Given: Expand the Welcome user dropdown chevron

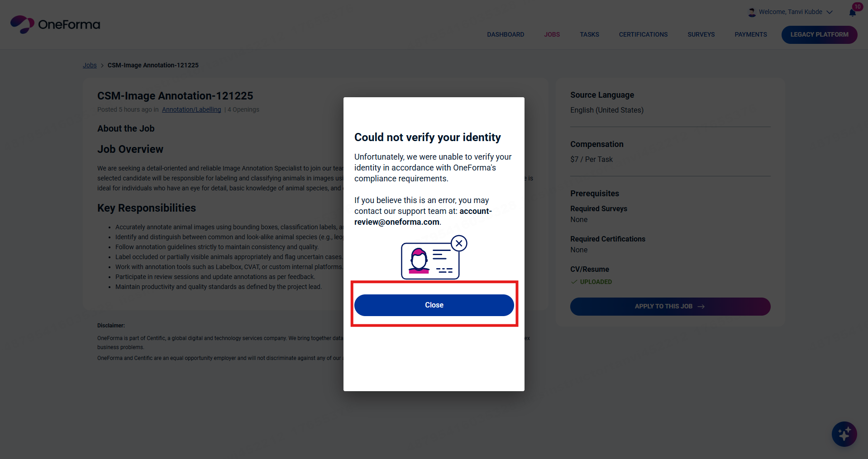Looking at the screenshot, I should [830, 12].
